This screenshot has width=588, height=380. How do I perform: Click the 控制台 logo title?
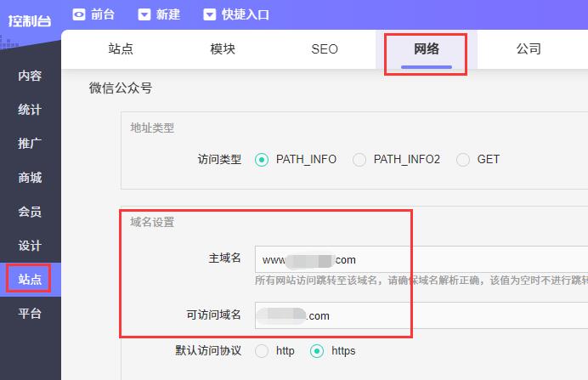pos(30,20)
